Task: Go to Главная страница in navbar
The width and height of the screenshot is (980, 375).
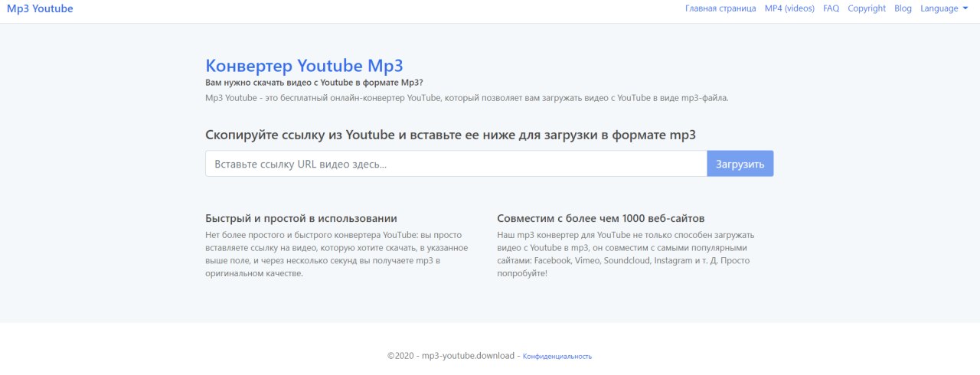Action: [720, 8]
